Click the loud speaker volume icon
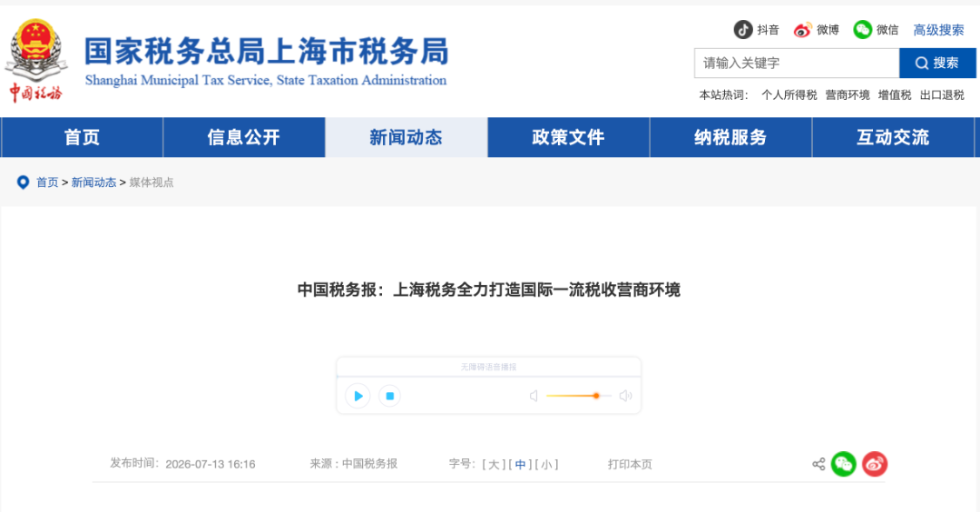The width and height of the screenshot is (980, 512). pos(625,396)
